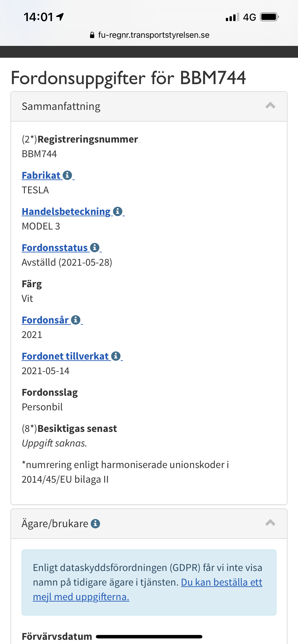Tap the info icon next to Fordonsår
This screenshot has height=644, width=298.
[x=76, y=320]
